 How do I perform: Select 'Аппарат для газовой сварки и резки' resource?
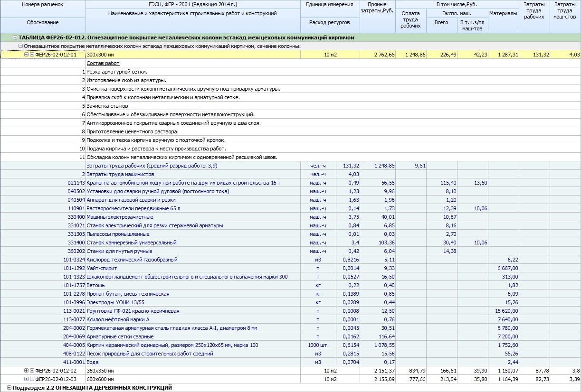pos(131,200)
